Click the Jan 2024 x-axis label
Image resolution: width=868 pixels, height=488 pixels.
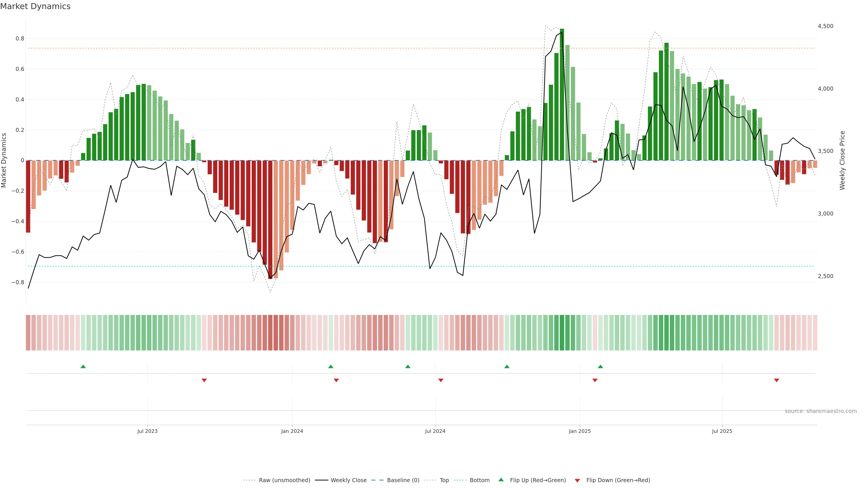point(292,431)
